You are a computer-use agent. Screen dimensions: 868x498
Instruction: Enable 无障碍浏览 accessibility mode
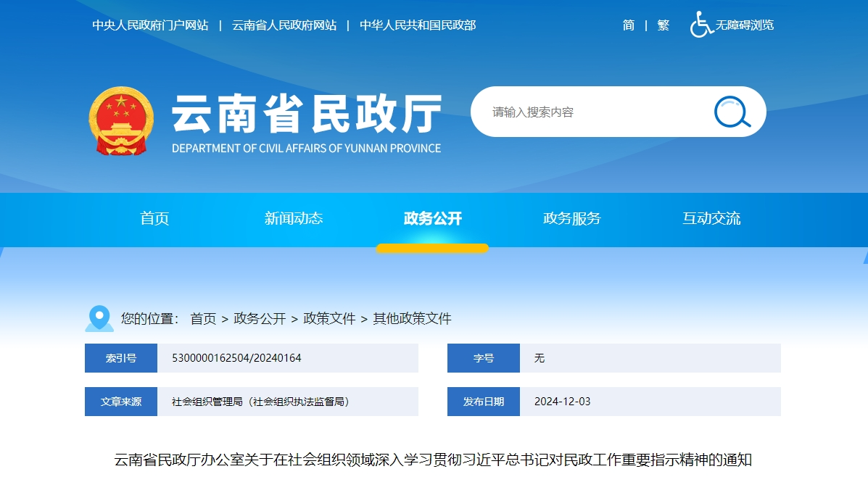pyautogui.click(x=744, y=25)
